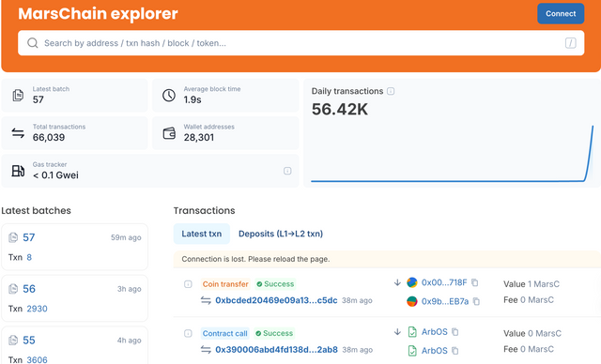This screenshot has height=364, width=601.
Task: Click the slash shortcut hint icon
Action: 570,43
